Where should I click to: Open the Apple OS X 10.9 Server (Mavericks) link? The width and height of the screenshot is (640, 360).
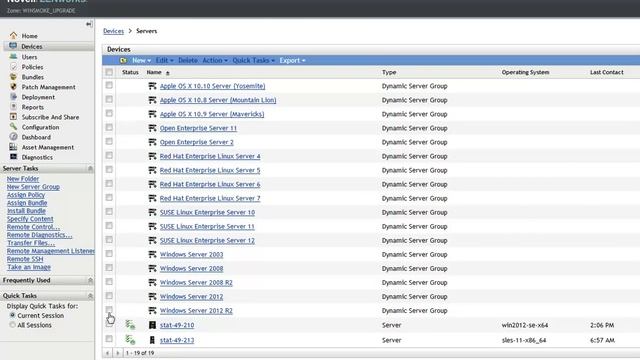212,114
